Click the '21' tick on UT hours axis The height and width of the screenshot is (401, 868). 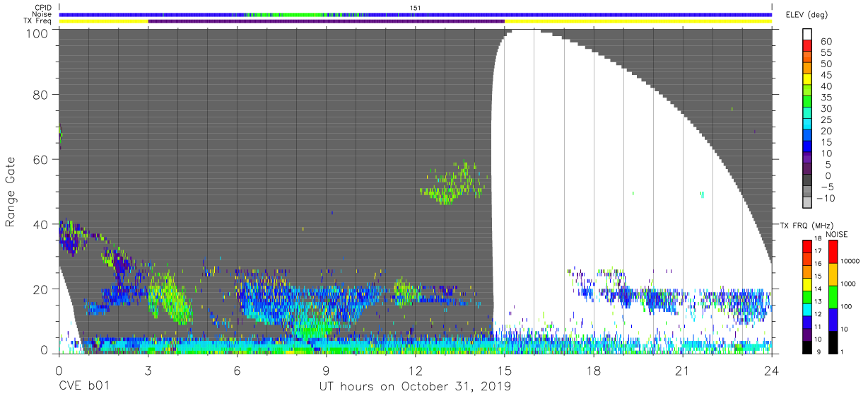pyautogui.click(x=683, y=369)
